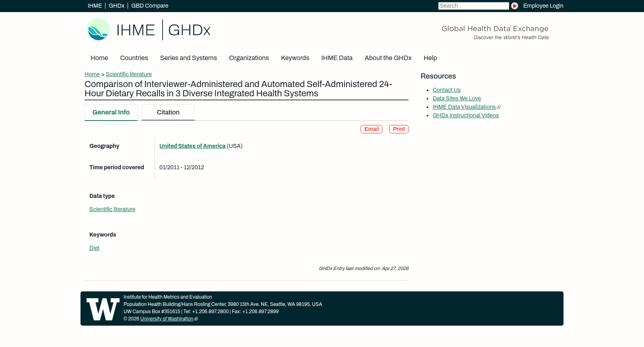Open University of Washington footer link
The width and height of the screenshot is (644, 347).
[167, 319]
